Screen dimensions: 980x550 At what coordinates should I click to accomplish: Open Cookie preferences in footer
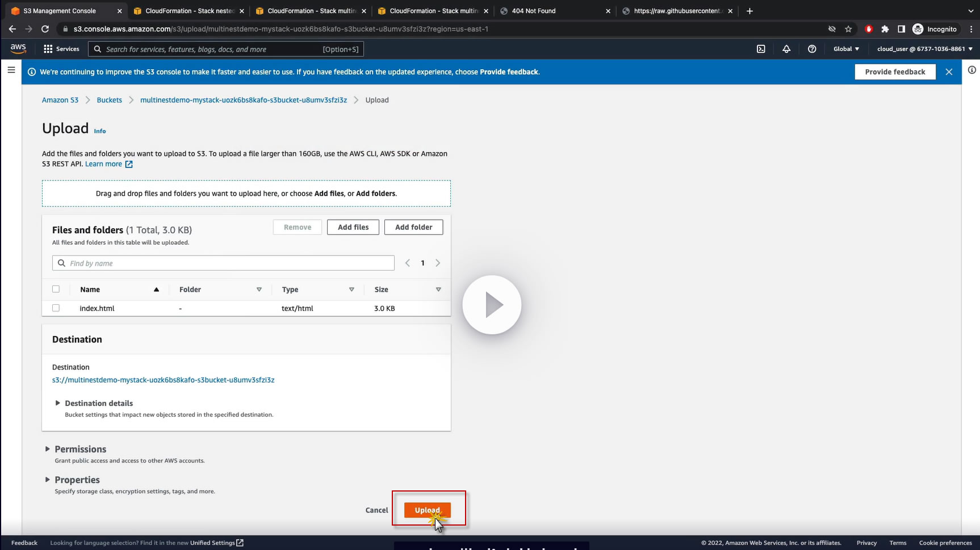(945, 543)
